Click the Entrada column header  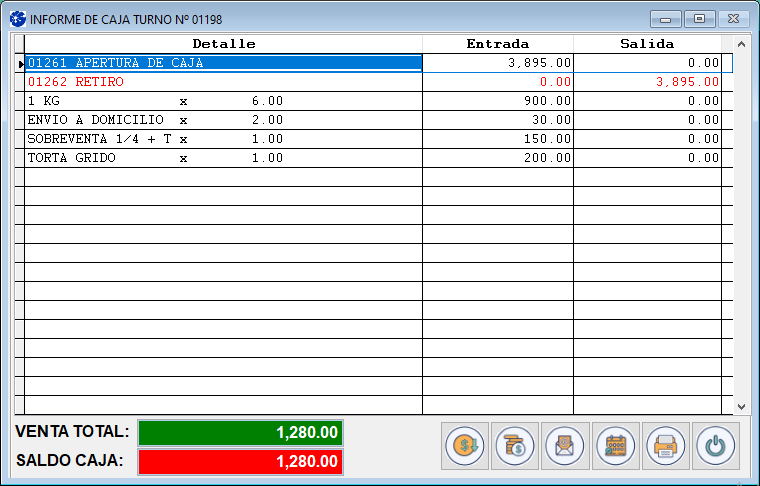[497, 44]
